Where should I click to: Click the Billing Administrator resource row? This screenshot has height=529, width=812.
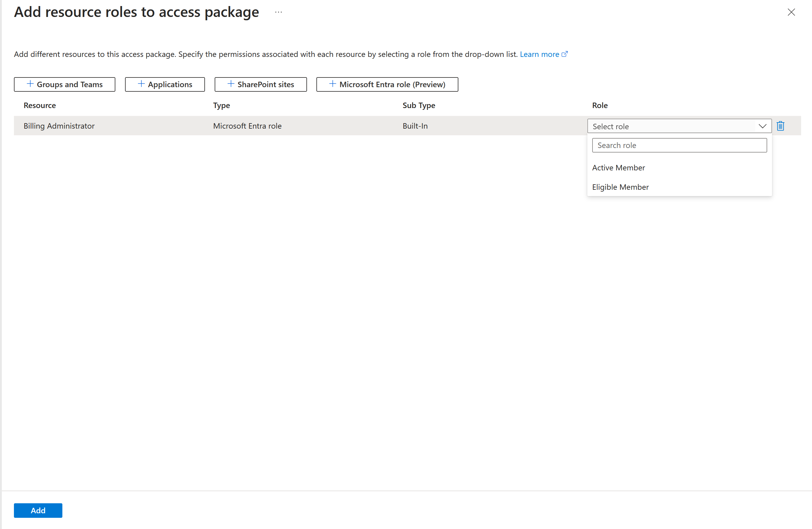(59, 126)
